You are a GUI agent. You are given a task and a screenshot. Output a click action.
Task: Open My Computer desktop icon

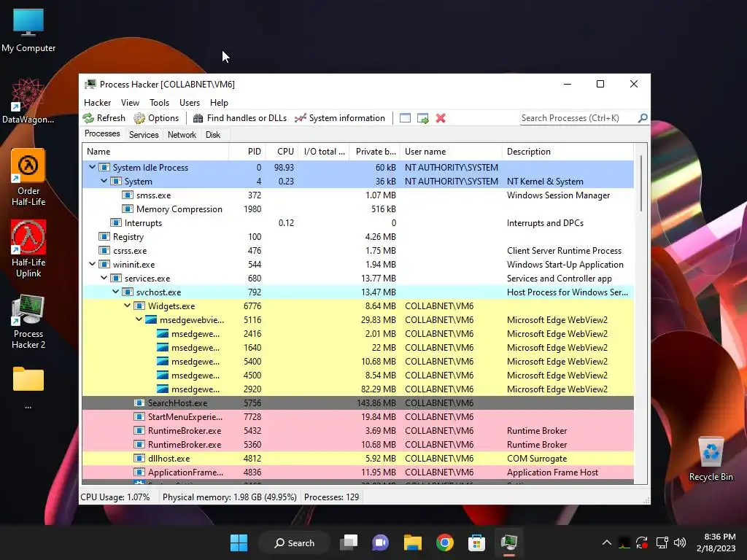(28, 30)
